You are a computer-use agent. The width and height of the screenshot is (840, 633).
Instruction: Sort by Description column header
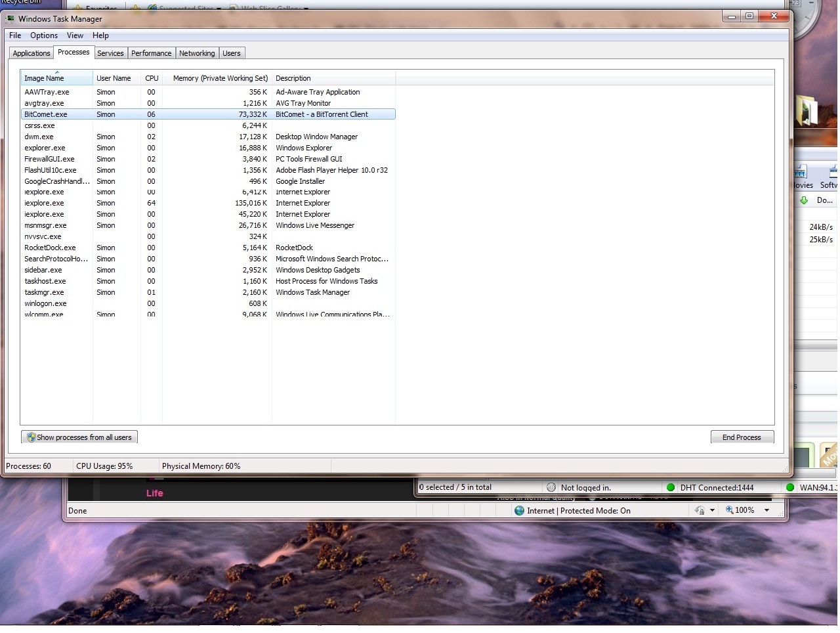click(x=333, y=78)
